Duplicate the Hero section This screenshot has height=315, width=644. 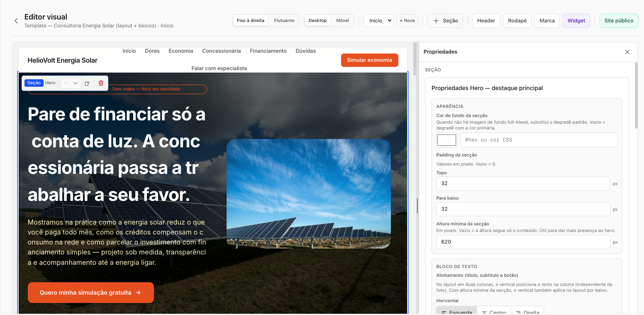point(87,83)
